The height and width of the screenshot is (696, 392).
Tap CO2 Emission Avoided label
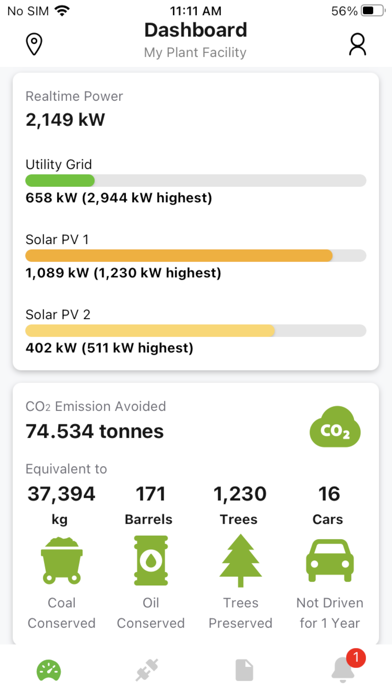click(95, 407)
